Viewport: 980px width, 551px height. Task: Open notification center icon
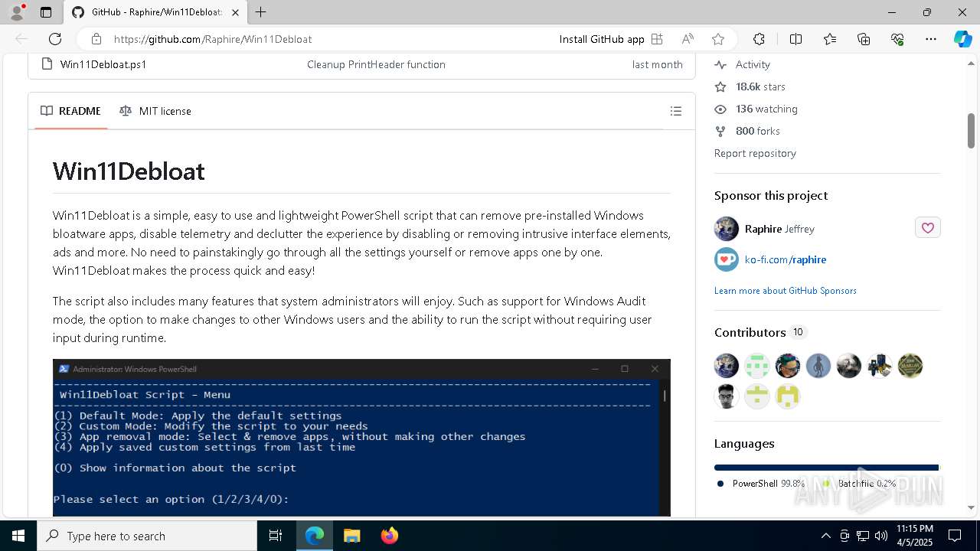click(955, 536)
